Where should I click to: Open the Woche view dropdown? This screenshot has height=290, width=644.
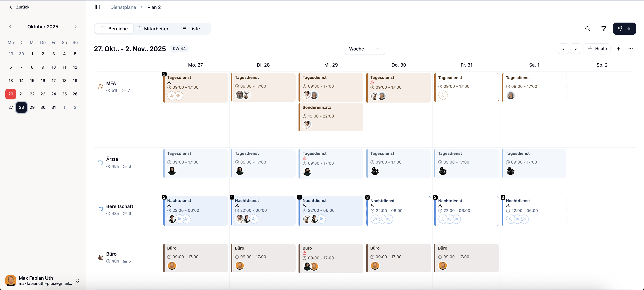364,49
